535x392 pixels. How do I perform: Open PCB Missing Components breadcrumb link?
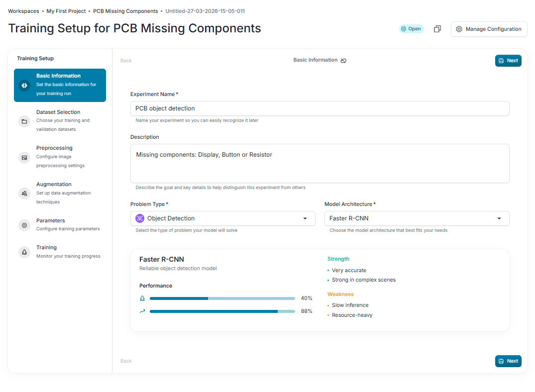click(125, 11)
